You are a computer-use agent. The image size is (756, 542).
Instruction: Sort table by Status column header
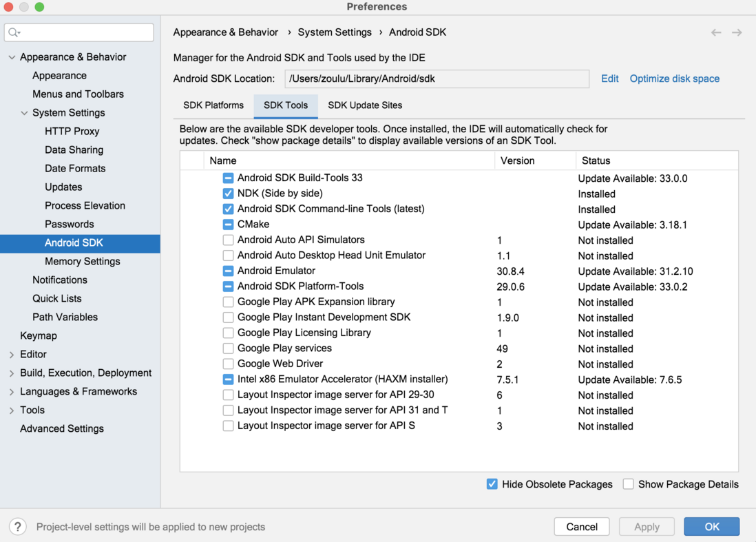point(657,160)
